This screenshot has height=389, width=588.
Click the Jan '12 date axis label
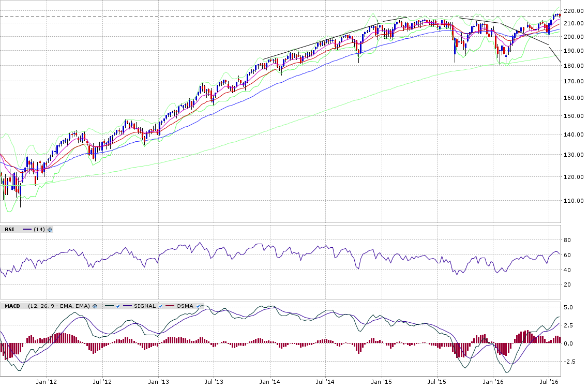click(47, 382)
